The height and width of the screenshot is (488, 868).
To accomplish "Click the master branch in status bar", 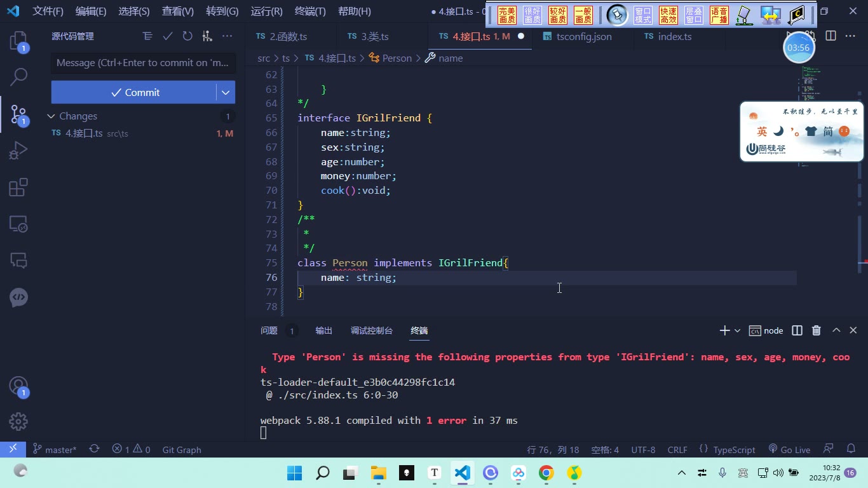I will pyautogui.click(x=55, y=449).
